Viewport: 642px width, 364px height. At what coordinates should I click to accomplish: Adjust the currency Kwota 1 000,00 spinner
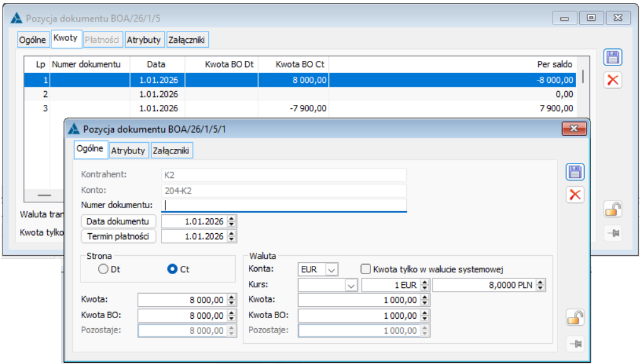click(x=425, y=300)
